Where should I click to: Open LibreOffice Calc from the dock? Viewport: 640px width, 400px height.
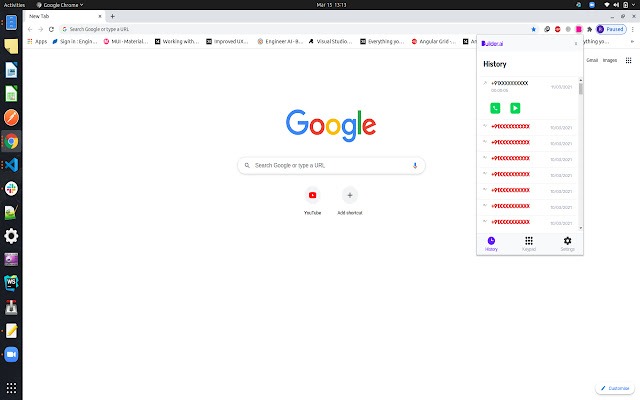[11, 94]
